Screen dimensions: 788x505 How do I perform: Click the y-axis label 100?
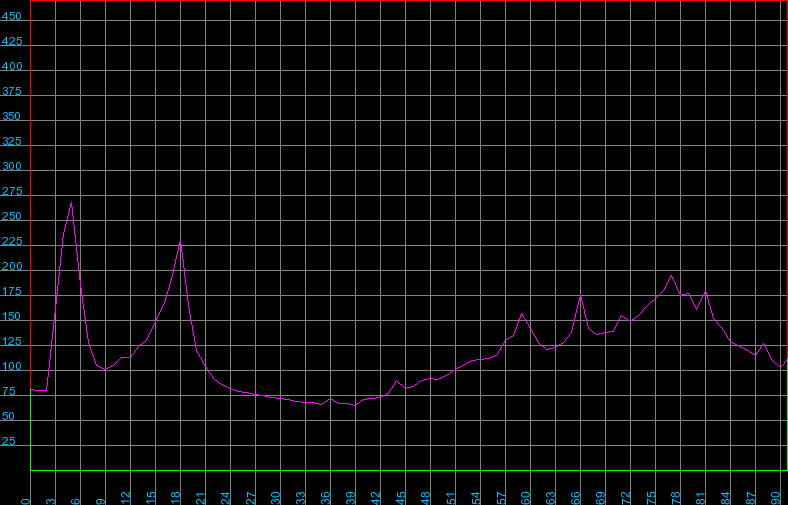12,367
